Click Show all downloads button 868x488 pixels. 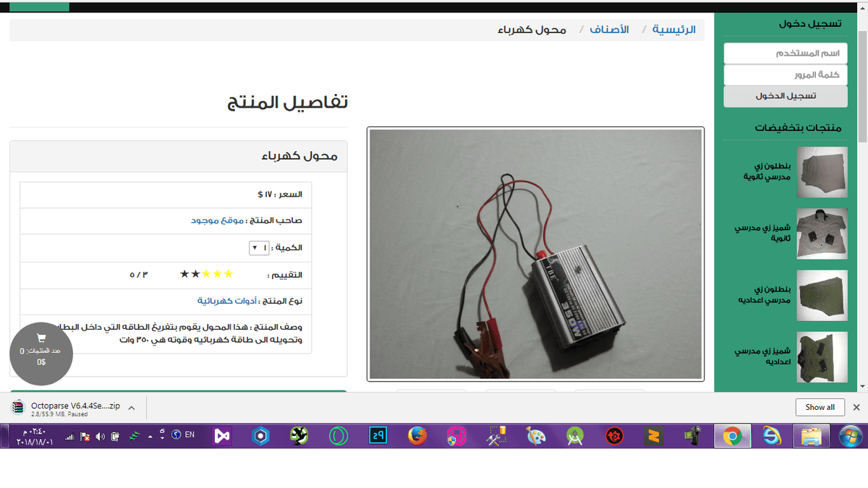tap(820, 407)
